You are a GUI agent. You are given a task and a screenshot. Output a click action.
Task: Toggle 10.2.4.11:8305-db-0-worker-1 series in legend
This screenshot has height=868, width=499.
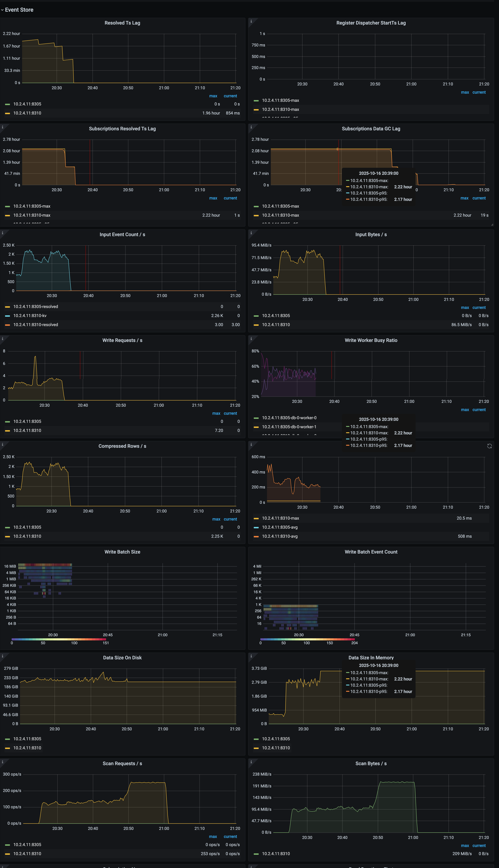pos(289,427)
